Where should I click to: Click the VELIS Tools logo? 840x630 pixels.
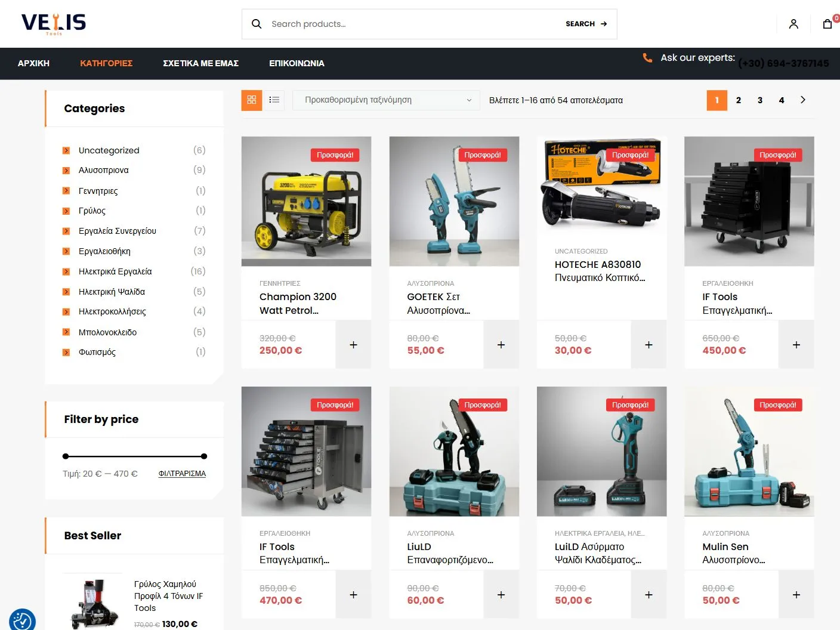54,23
